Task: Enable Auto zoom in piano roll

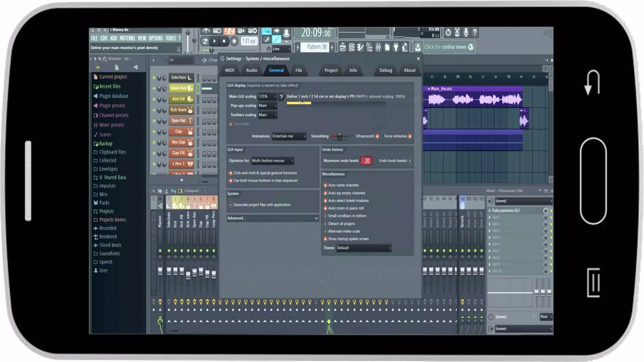Action: 325,208
